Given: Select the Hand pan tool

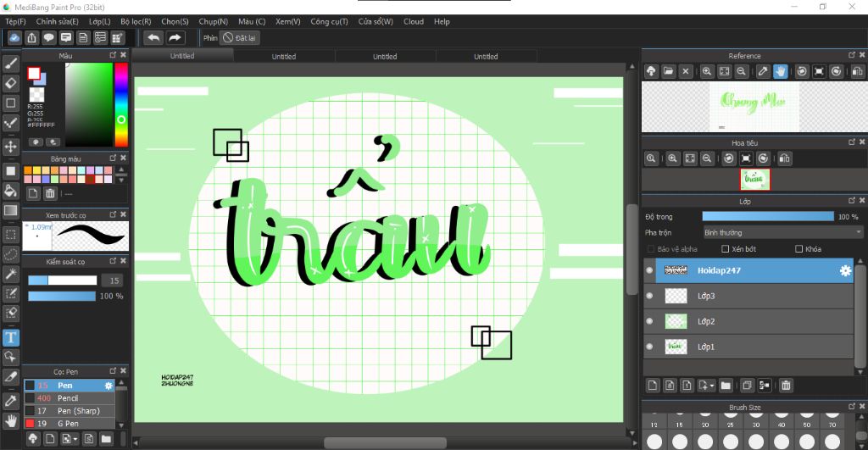Looking at the screenshot, I should pyautogui.click(x=10, y=420).
